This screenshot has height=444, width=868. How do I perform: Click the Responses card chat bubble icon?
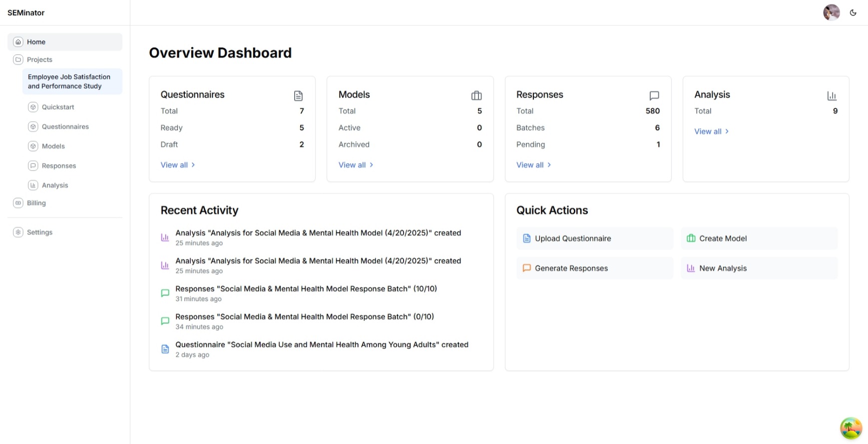654,95
